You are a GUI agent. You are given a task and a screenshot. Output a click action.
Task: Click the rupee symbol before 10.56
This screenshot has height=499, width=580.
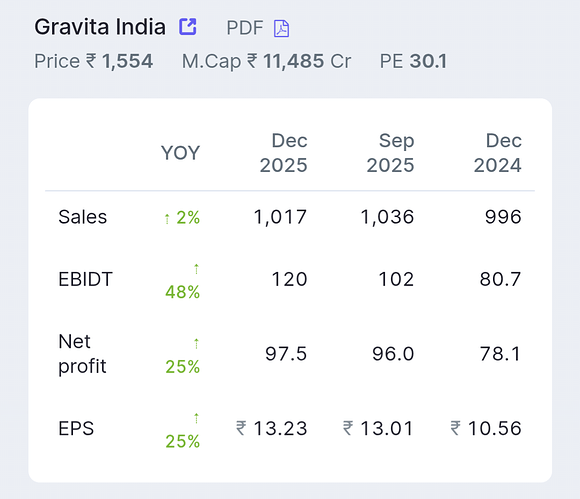click(x=456, y=428)
